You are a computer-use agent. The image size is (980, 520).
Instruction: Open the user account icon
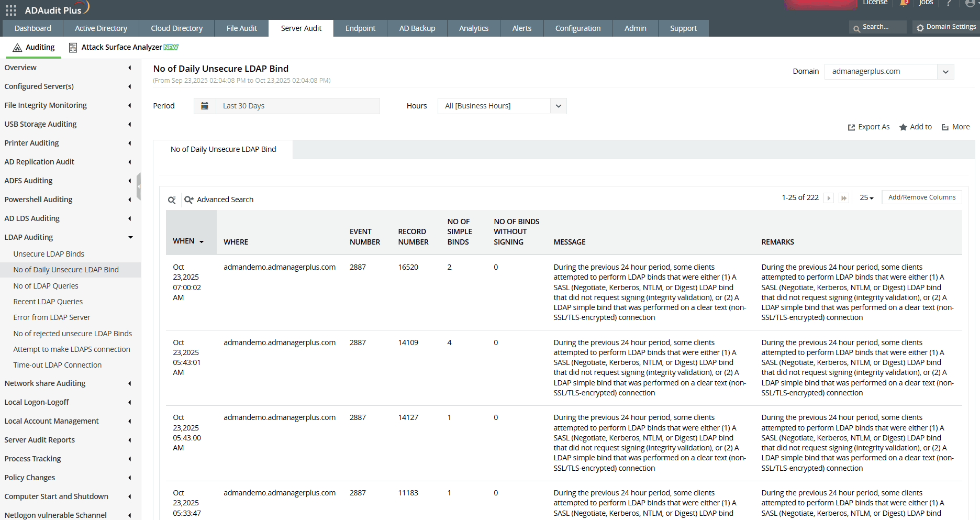click(969, 3)
